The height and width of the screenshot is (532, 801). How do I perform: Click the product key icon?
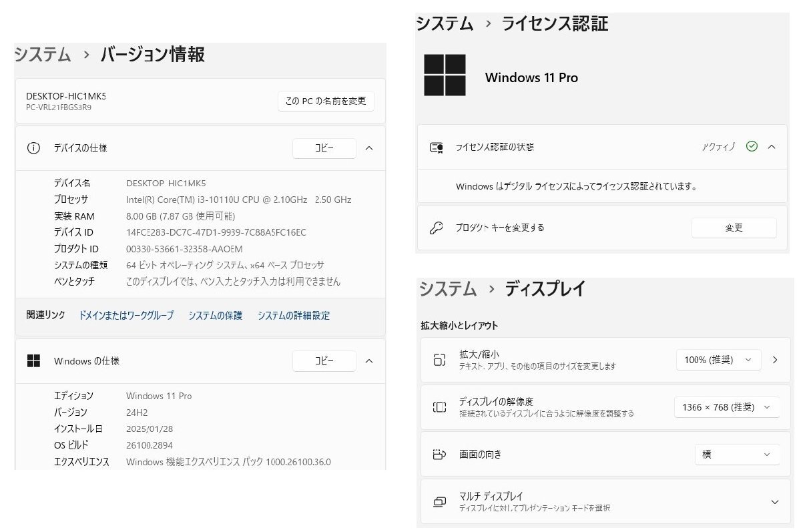(x=437, y=228)
